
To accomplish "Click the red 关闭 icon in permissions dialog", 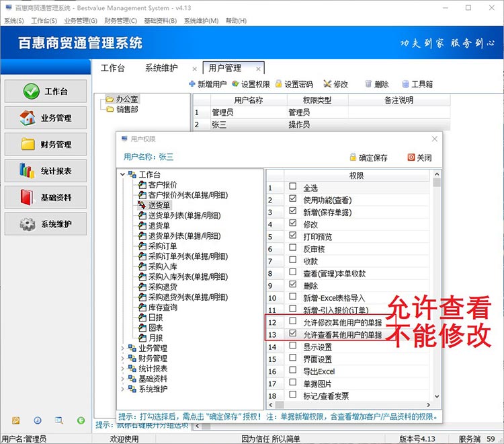I will 411,157.
